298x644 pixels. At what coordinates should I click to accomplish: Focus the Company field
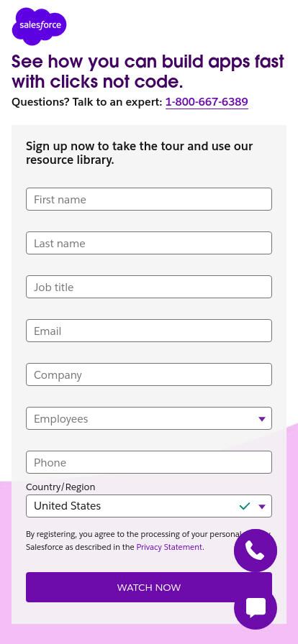point(149,374)
